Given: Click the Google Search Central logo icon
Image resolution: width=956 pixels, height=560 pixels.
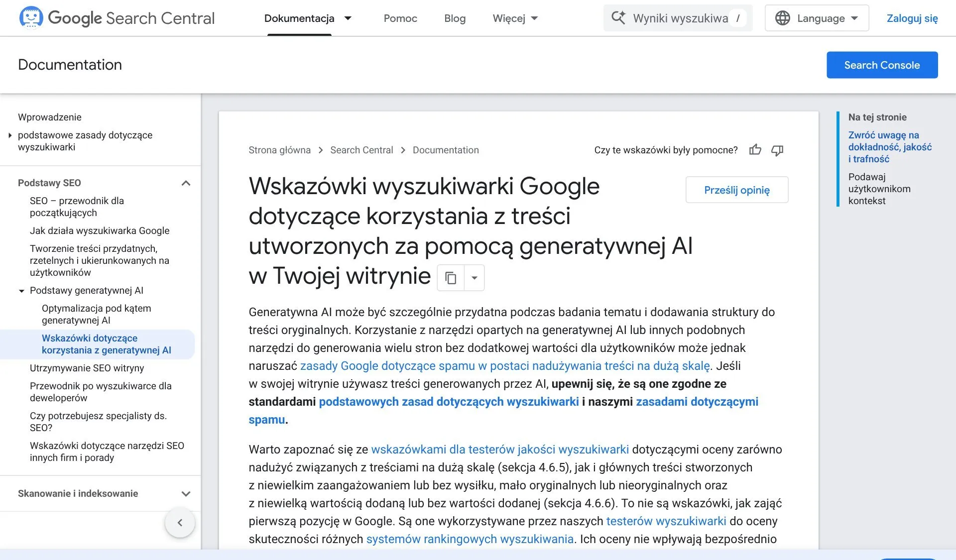Looking at the screenshot, I should tap(31, 18).
